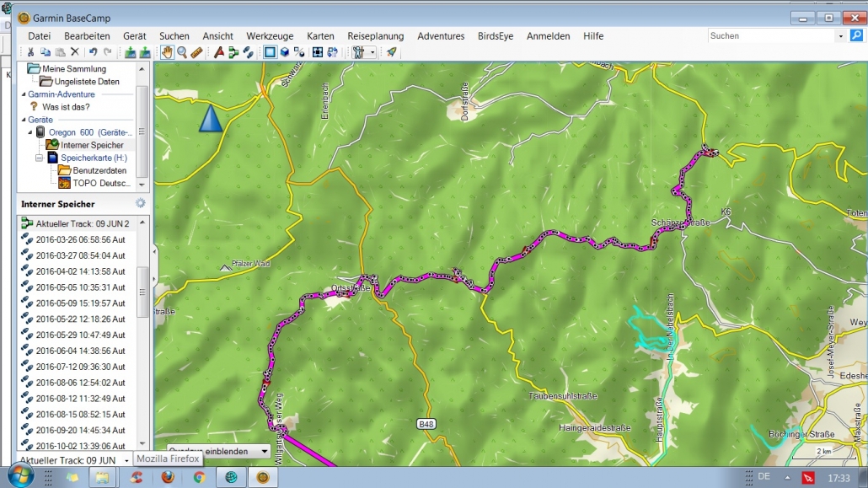The image size is (868, 488).
Task: Collapse the Geräte section
Action: tap(24, 120)
